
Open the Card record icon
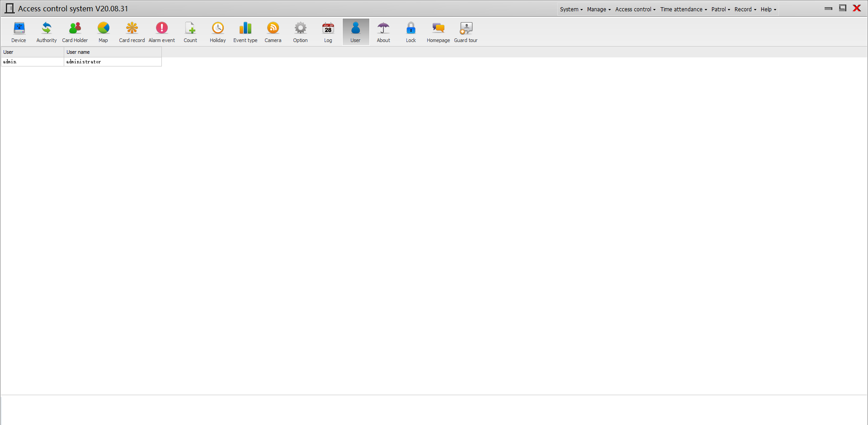tap(132, 32)
